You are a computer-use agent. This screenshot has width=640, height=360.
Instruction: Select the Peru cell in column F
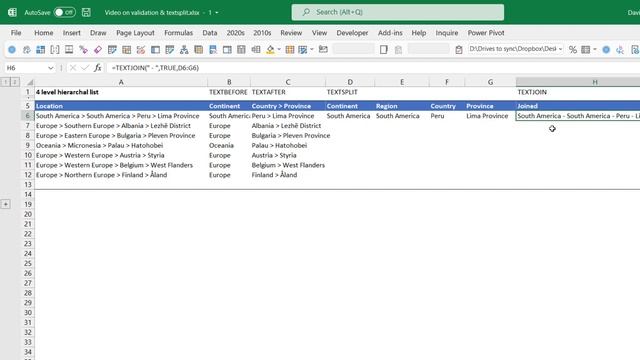447,116
